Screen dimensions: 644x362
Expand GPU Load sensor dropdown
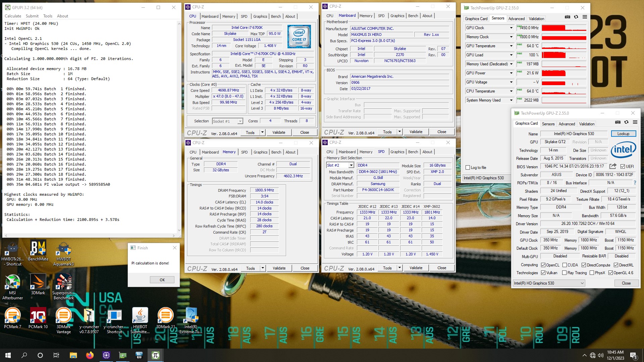[511, 55]
